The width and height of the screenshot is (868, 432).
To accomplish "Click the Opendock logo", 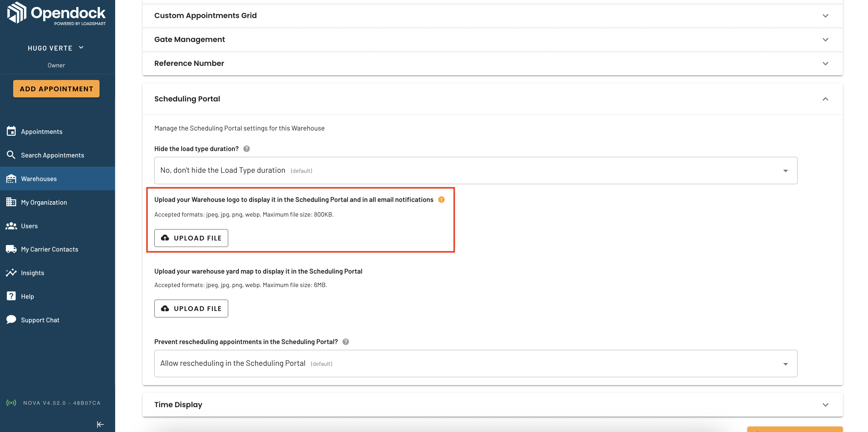I will click(56, 13).
